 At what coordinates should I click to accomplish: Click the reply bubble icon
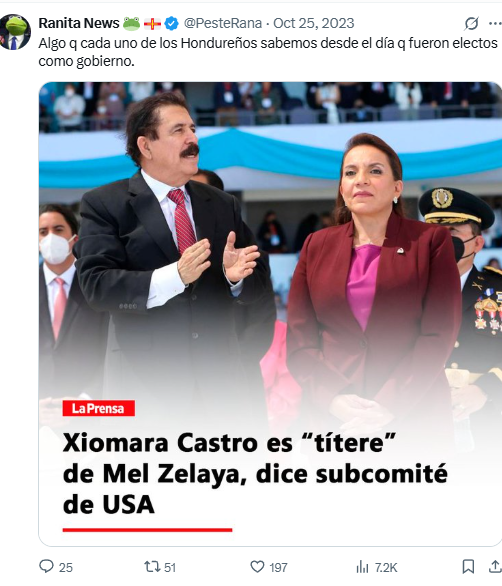(46, 566)
